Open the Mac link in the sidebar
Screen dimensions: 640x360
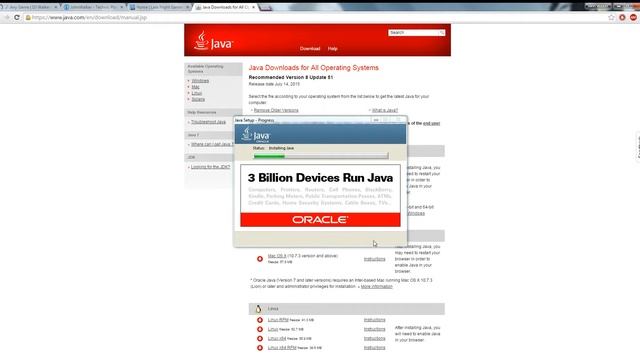196,87
